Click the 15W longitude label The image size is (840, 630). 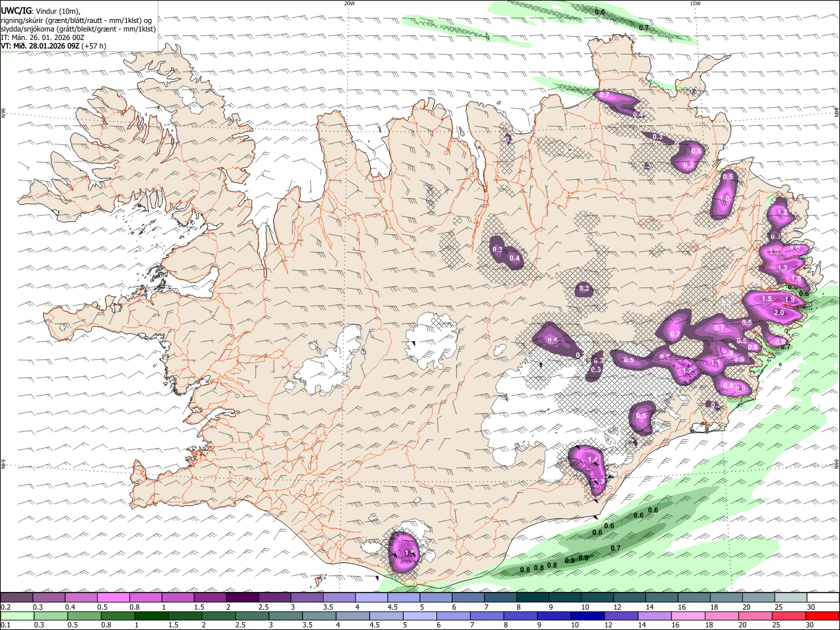click(695, 3)
